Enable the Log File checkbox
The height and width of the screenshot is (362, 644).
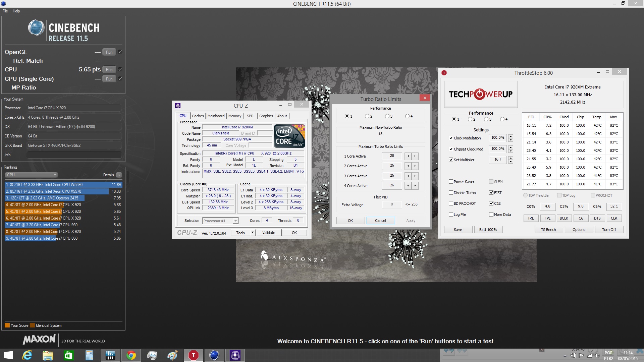451,215
